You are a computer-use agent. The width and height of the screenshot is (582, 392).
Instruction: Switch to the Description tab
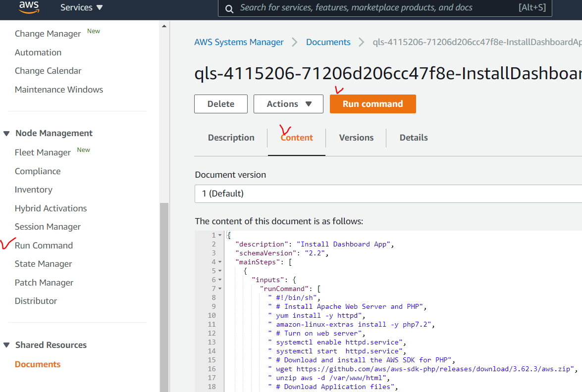231,138
